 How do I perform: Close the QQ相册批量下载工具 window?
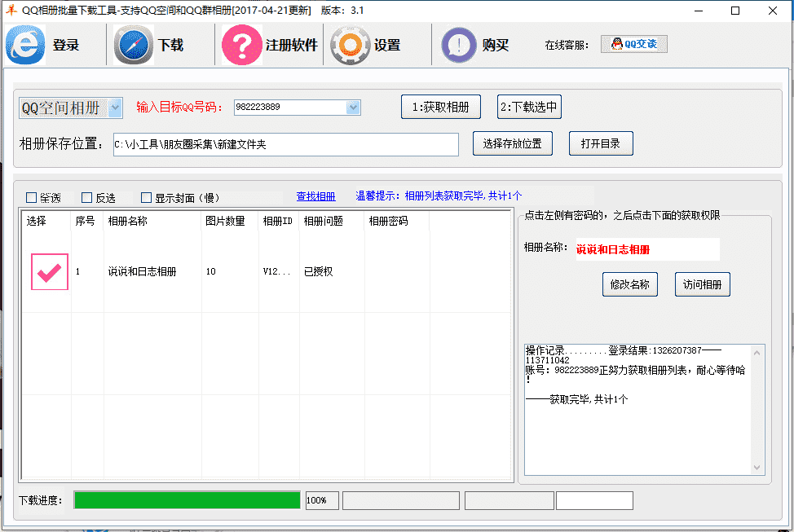pos(773,11)
